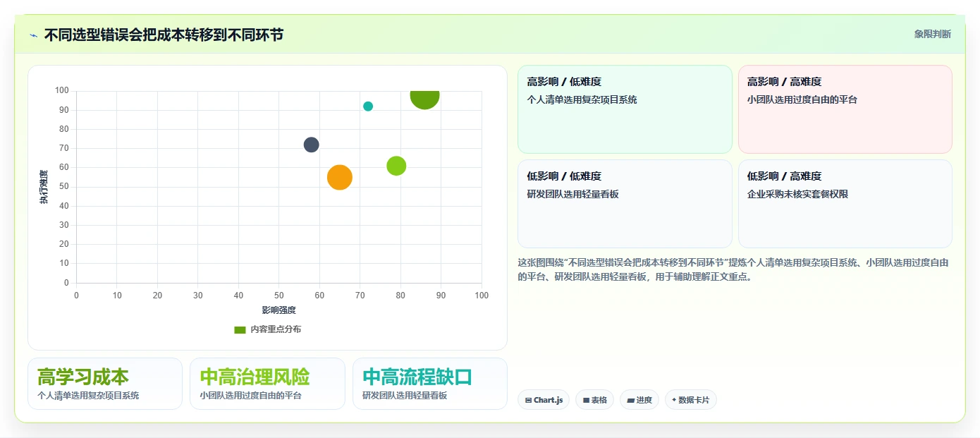Screen dimensions: 980x438
Task: Click subtitle 研发团队选用轻量看板 under 中高流程缺口
Action: coord(405,396)
